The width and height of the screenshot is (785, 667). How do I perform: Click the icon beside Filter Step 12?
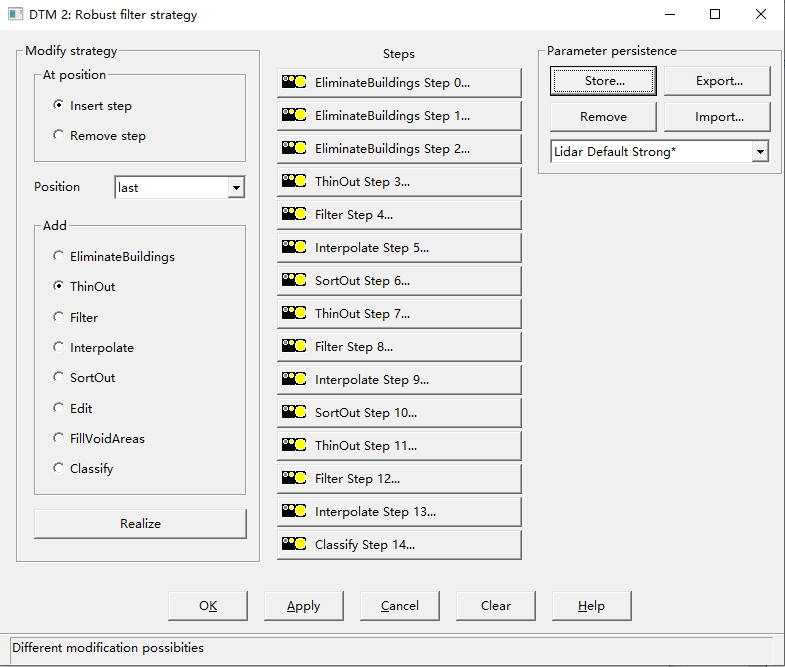point(294,479)
